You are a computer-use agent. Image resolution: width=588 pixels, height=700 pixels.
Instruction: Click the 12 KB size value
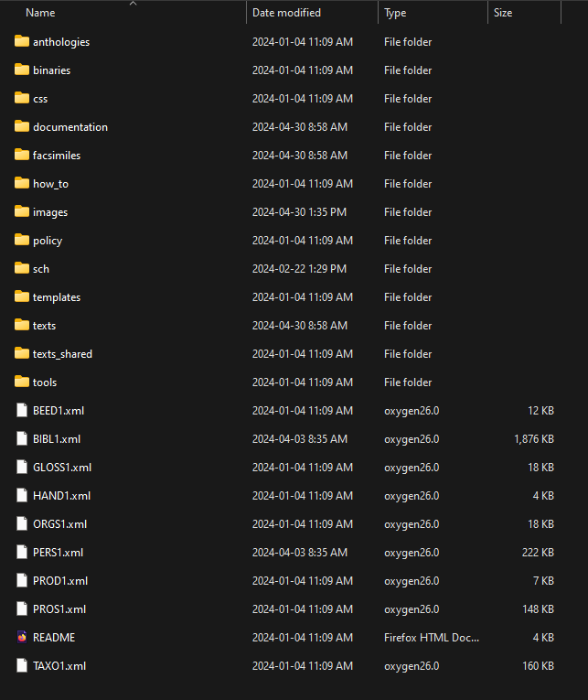[540, 410]
